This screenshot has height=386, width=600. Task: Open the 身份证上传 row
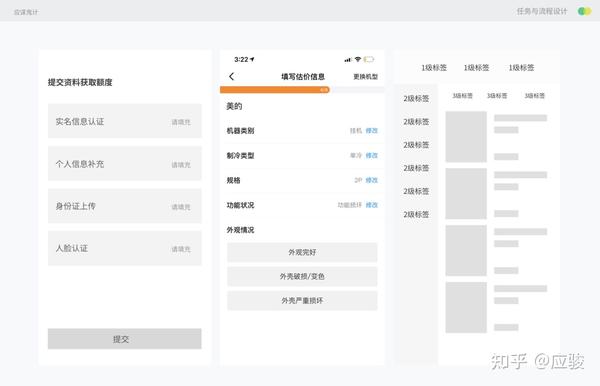[125, 206]
